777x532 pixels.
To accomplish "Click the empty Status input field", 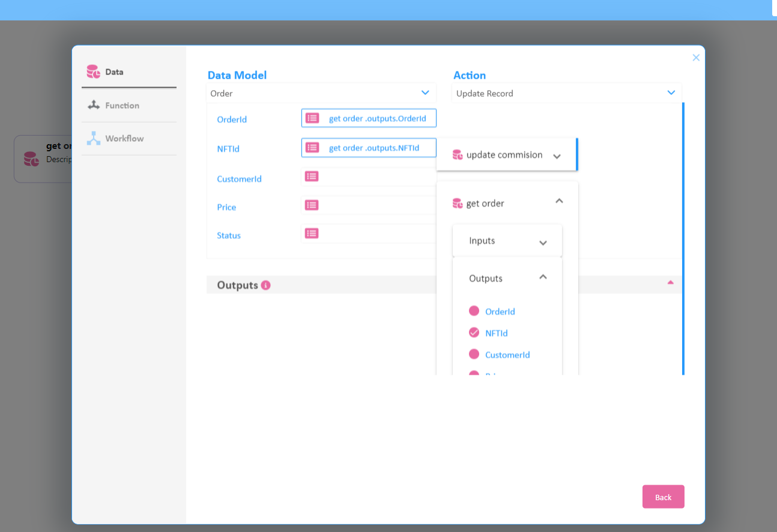I will tap(369, 233).
